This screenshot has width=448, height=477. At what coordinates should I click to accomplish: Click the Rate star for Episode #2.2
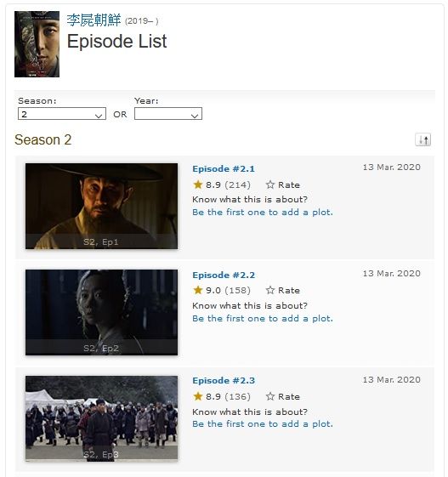click(269, 290)
